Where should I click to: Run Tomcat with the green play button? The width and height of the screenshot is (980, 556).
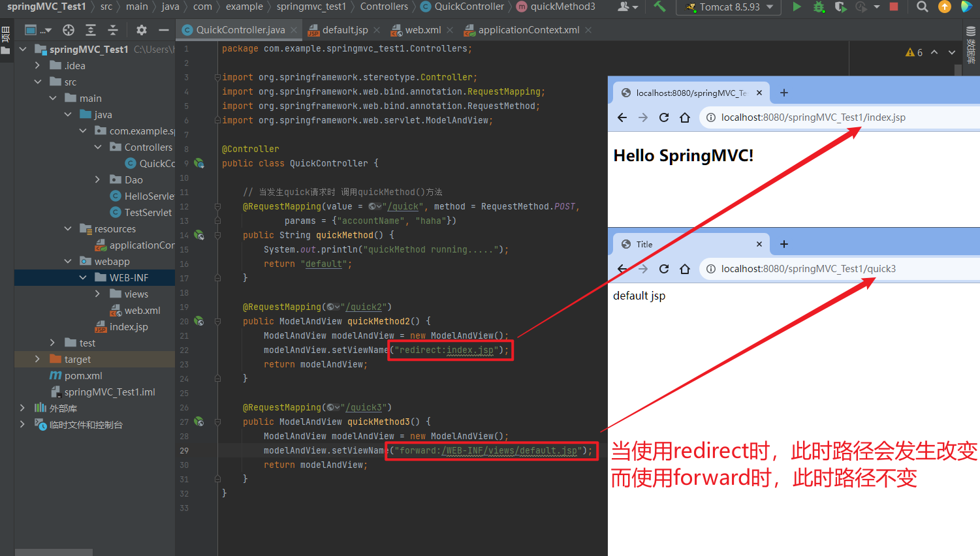pyautogui.click(x=797, y=7)
